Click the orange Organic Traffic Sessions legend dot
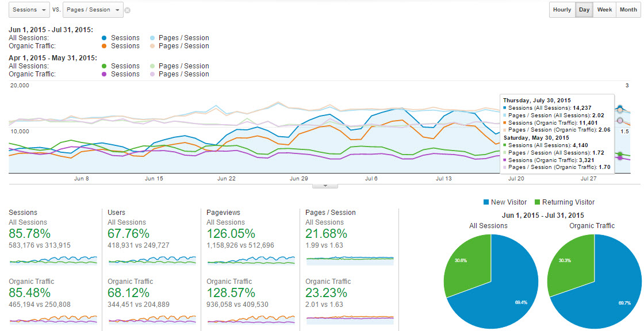Viewport: 644px width, 331px height. click(x=104, y=46)
